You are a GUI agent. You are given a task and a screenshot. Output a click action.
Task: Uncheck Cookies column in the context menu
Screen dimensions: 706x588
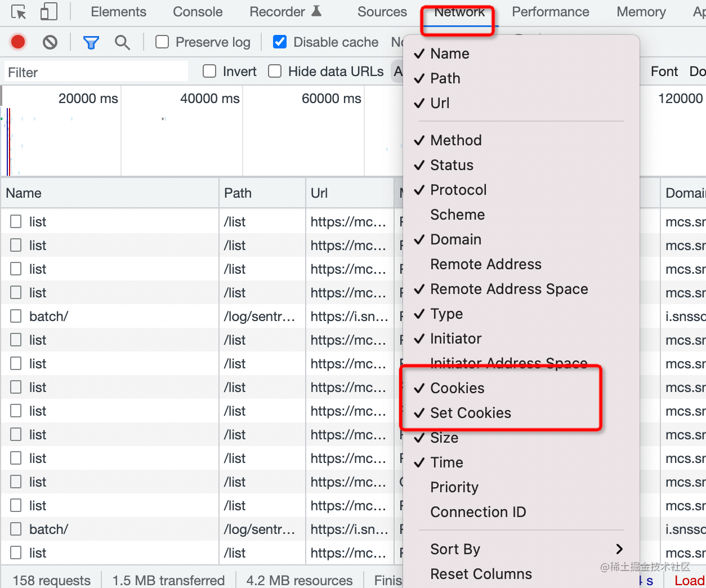[x=457, y=388]
